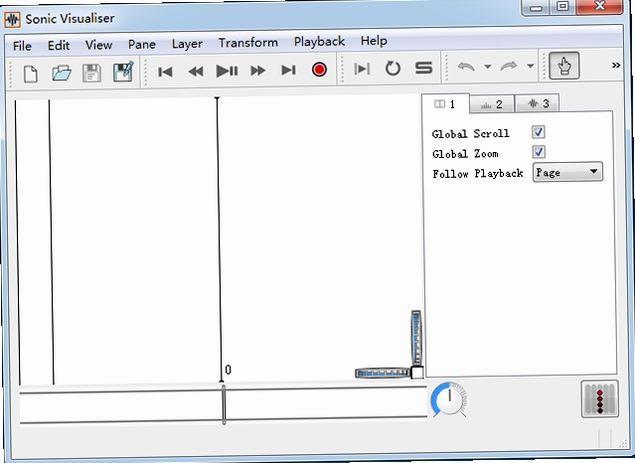Switch to layer tab 3 waveform
The height and width of the screenshot is (463, 635).
coord(538,103)
